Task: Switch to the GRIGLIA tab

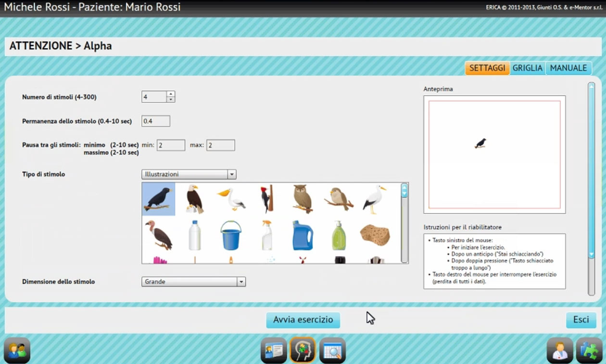Action: click(527, 68)
